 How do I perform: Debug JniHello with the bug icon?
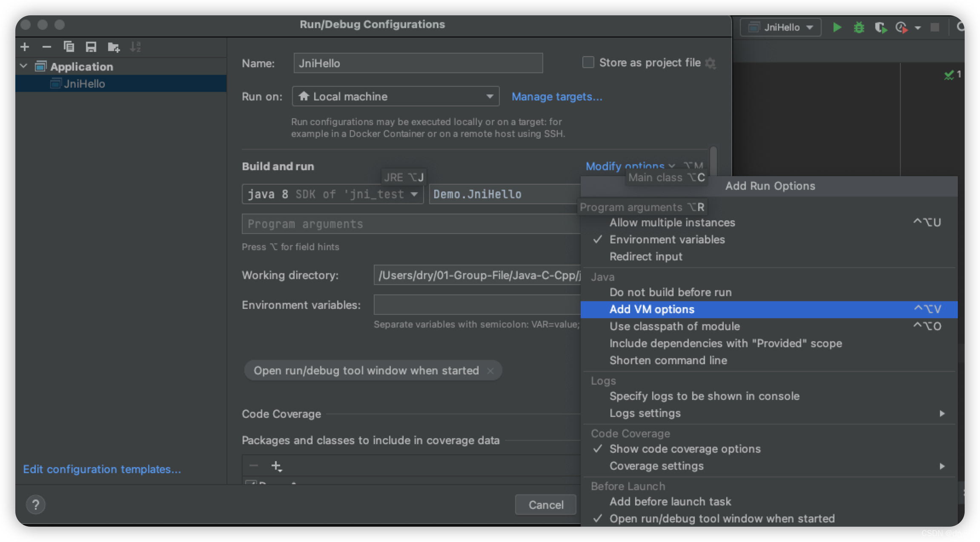pyautogui.click(x=859, y=28)
